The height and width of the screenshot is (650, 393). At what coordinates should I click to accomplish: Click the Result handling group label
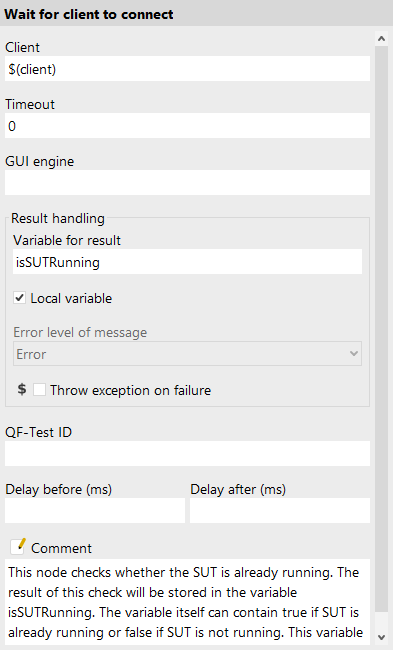coord(58,218)
